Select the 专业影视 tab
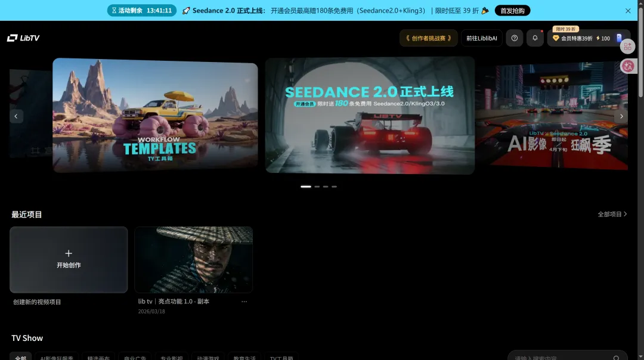Image resolution: width=644 pixels, height=360 pixels. pyautogui.click(x=172, y=357)
